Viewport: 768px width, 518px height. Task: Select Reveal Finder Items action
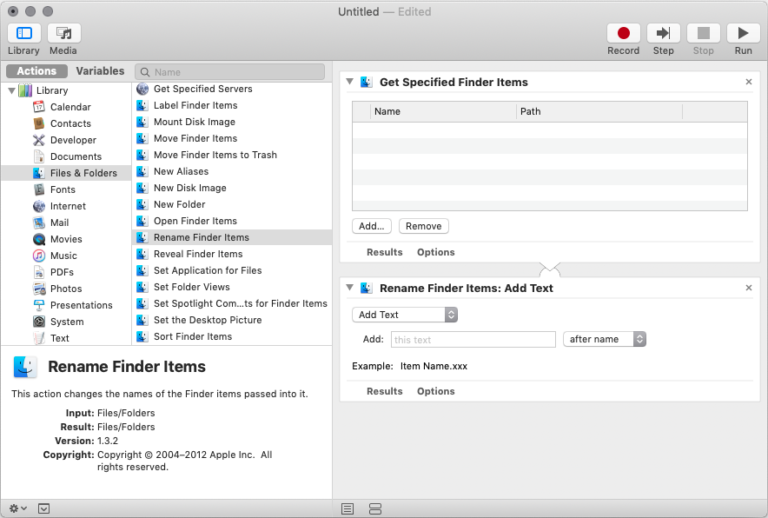coord(232,254)
